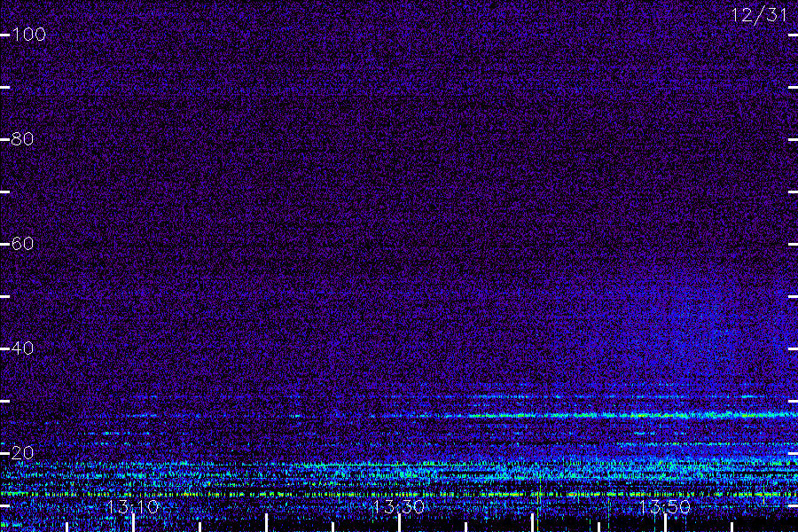798x532 pixels.
Task: Click the 13:30 time axis label
Action: [398, 507]
